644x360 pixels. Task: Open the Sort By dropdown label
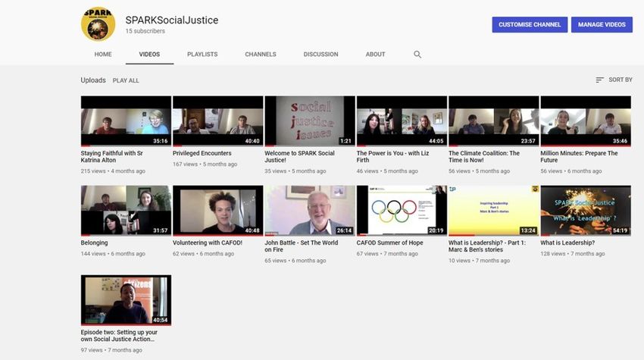point(621,80)
